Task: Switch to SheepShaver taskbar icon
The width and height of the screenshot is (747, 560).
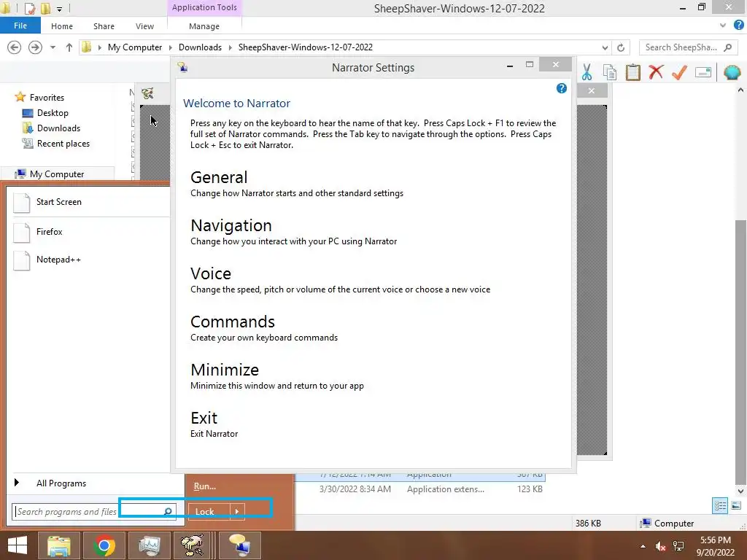Action: (193, 545)
